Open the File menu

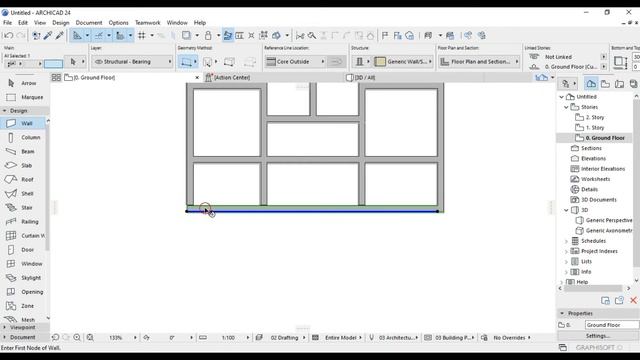(x=7, y=23)
